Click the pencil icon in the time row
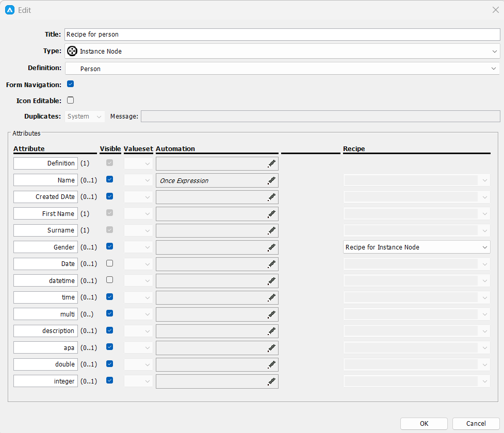 pos(271,297)
